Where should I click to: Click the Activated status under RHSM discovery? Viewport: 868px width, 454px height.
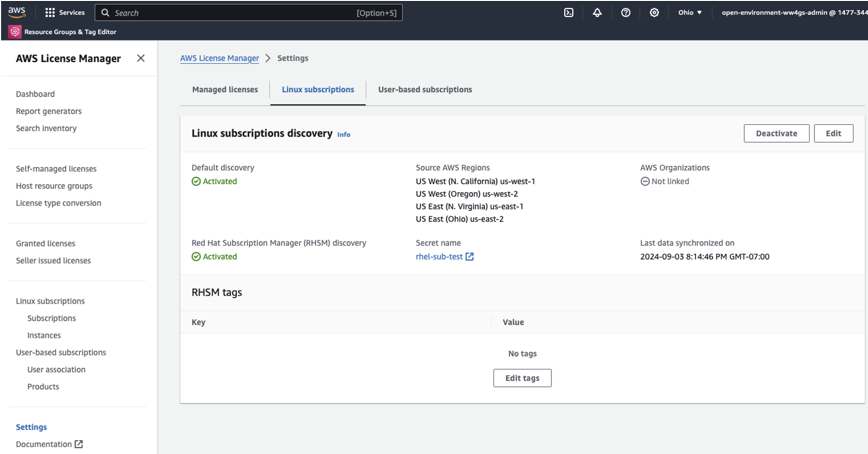tap(214, 256)
